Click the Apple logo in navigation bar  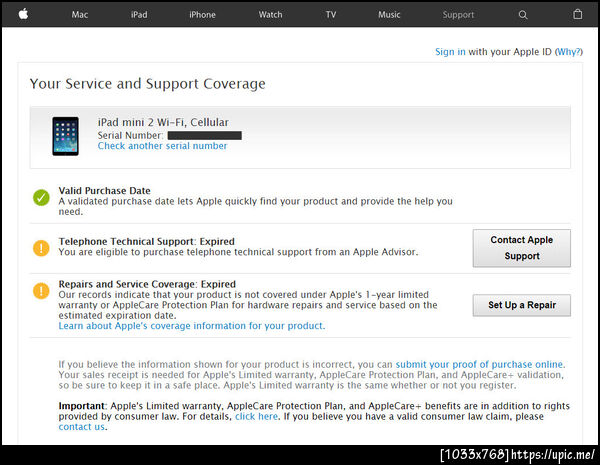click(x=23, y=14)
